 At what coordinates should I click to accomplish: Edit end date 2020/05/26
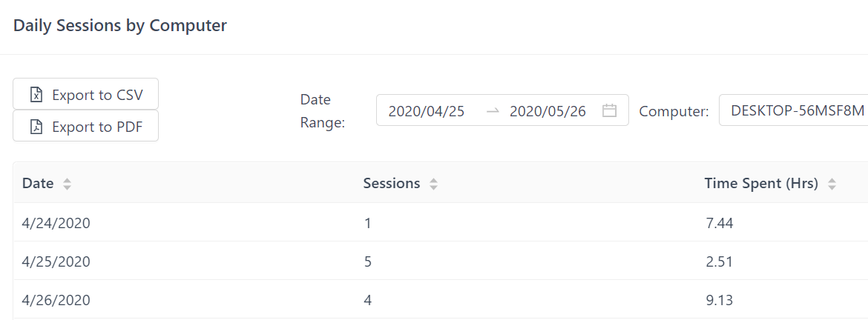pos(548,111)
